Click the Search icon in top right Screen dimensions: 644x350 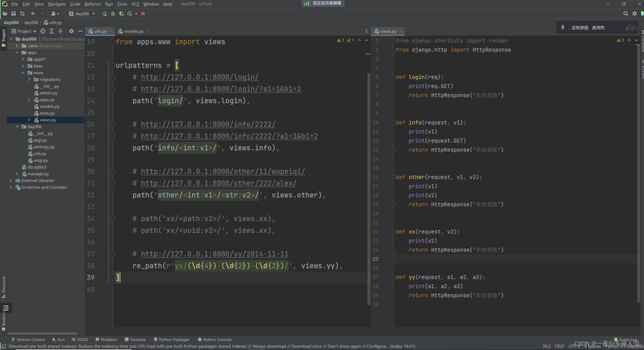[626, 13]
